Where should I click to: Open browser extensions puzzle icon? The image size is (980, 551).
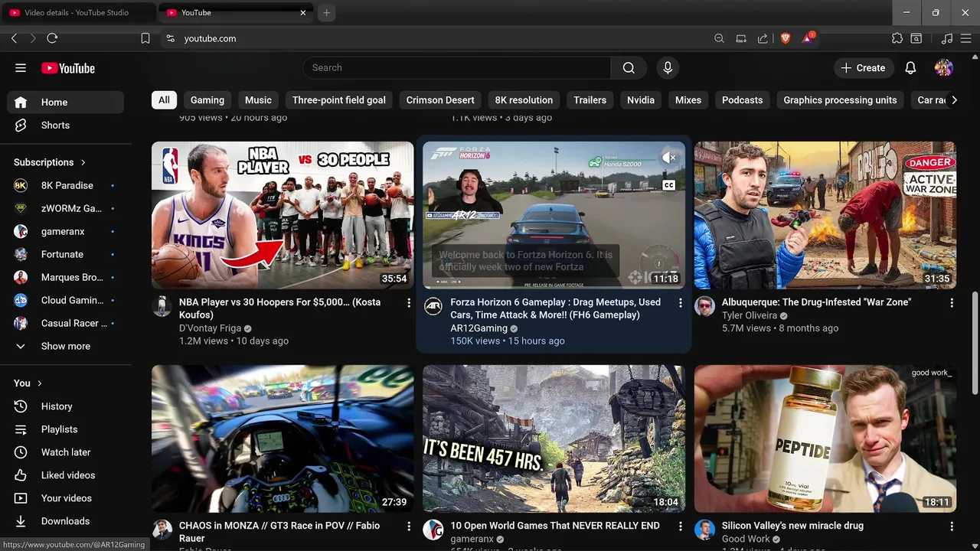pyautogui.click(x=897, y=38)
